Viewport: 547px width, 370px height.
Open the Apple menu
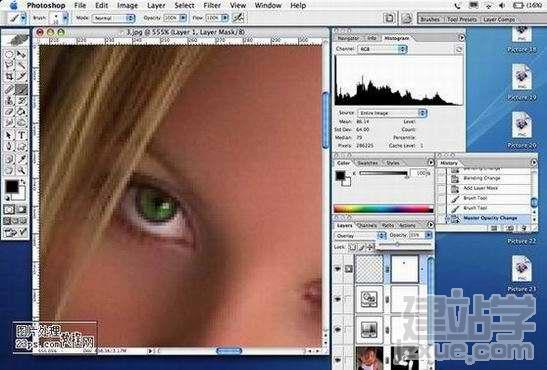[x=13, y=5]
